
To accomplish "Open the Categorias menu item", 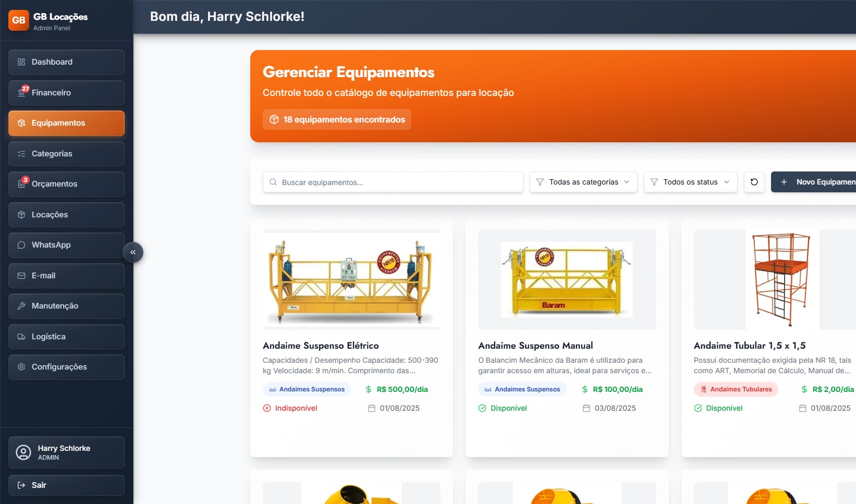I will (x=66, y=154).
